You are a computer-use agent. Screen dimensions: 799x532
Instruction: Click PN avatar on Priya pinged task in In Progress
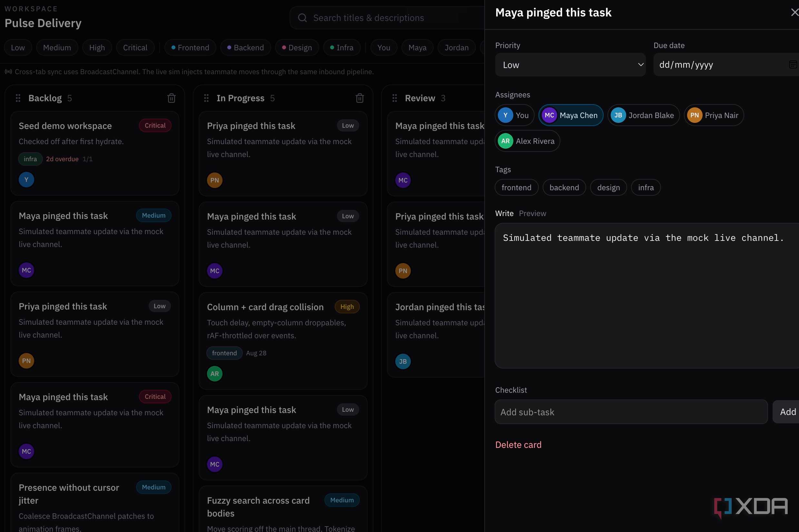[x=214, y=180]
